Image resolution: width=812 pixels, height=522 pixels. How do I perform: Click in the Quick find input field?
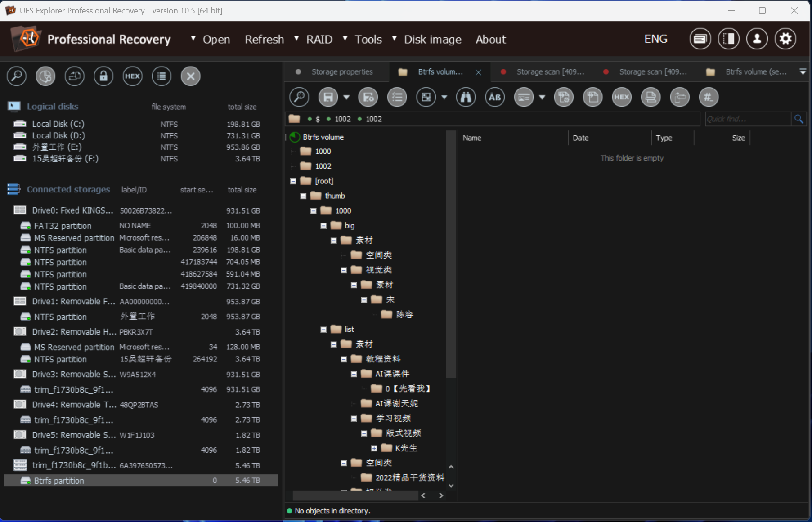tap(747, 119)
